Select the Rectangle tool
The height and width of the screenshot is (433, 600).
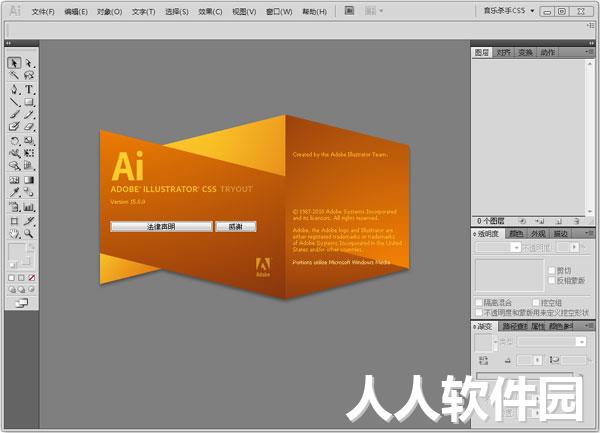tap(29, 102)
